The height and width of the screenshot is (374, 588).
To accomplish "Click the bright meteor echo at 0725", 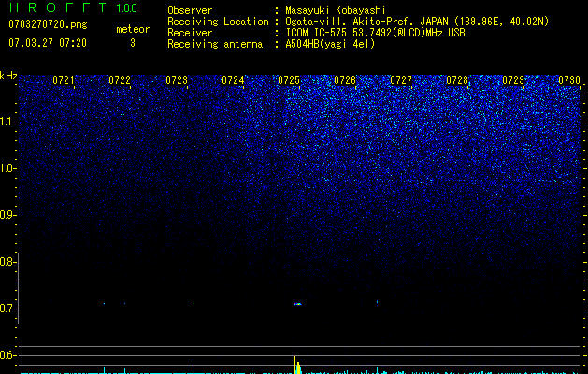I will point(296,303).
